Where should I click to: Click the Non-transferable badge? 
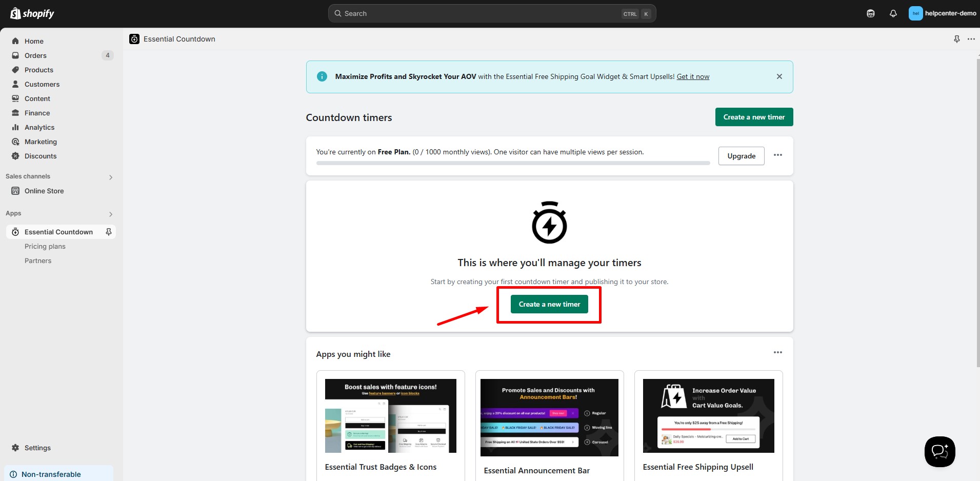click(x=58, y=474)
